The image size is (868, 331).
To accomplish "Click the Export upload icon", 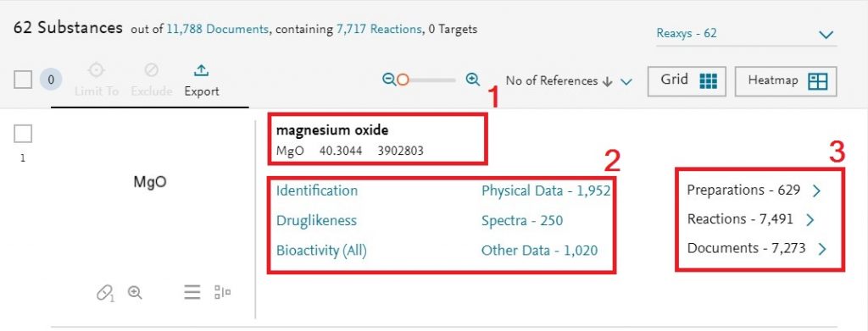I will [200, 71].
